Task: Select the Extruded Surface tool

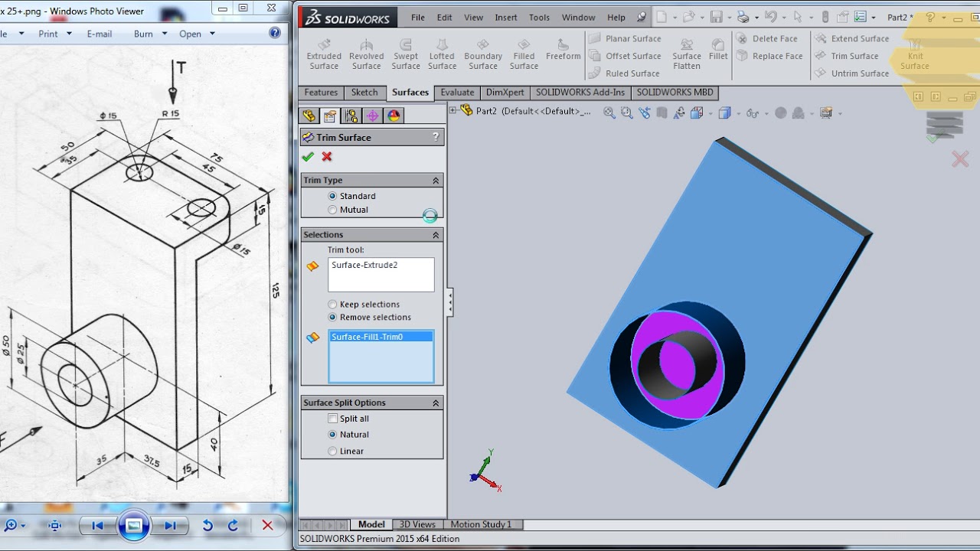Action: [x=324, y=54]
